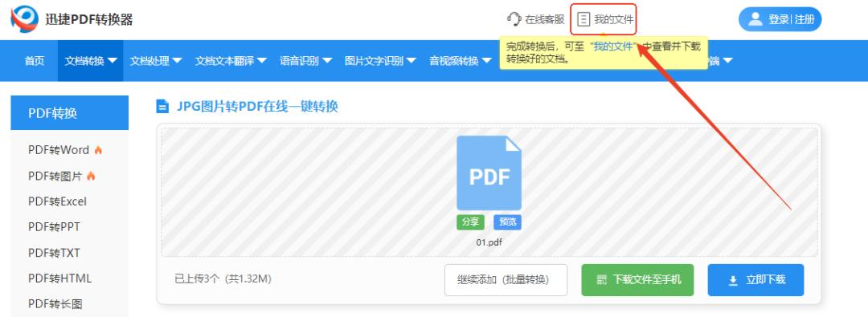Click the 在线客服 link
The image size is (868, 317).
tap(545, 19)
